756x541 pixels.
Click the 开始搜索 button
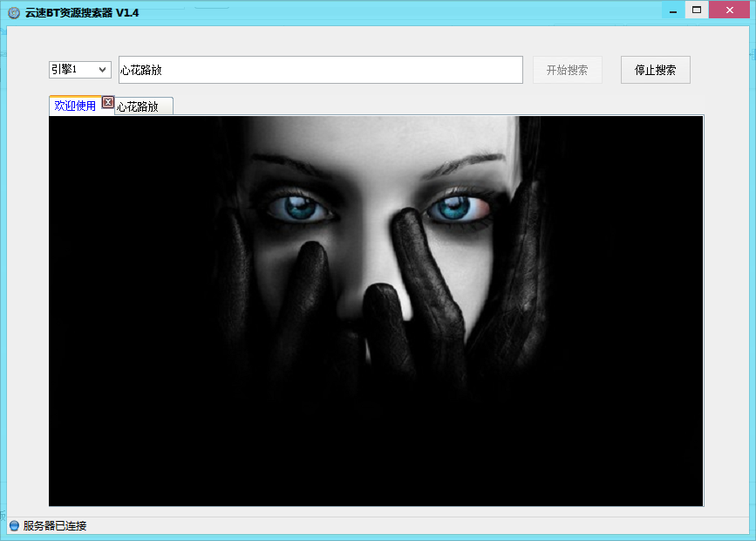pyautogui.click(x=568, y=70)
